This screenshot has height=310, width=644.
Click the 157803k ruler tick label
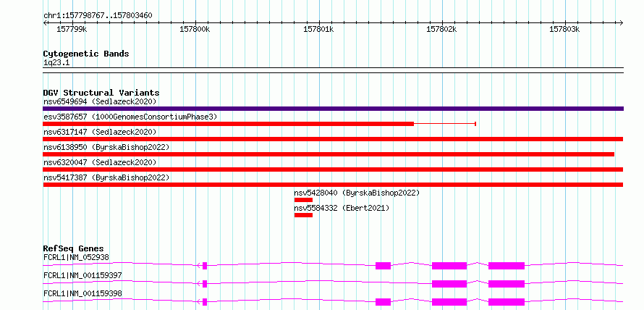564,29
